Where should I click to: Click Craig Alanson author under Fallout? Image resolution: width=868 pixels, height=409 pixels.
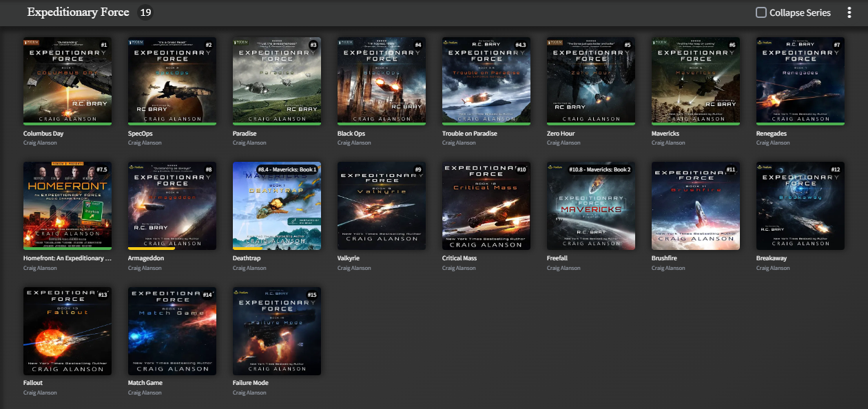pyautogui.click(x=40, y=392)
